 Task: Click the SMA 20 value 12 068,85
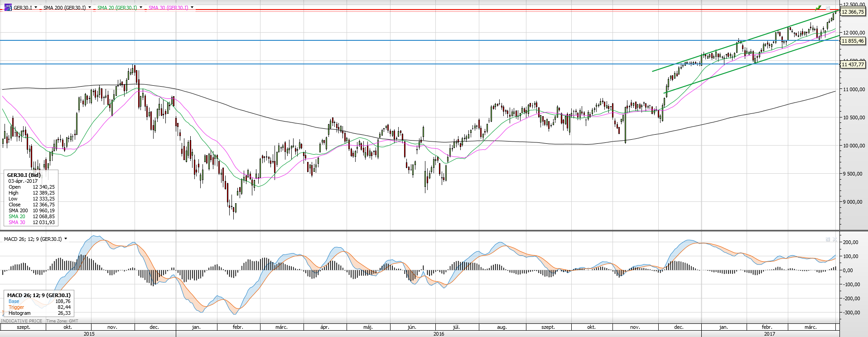pyautogui.click(x=43, y=217)
